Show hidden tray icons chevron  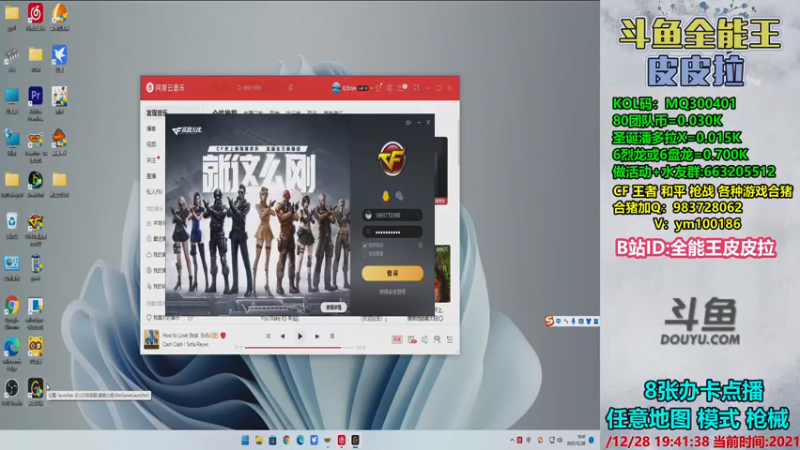512,440
